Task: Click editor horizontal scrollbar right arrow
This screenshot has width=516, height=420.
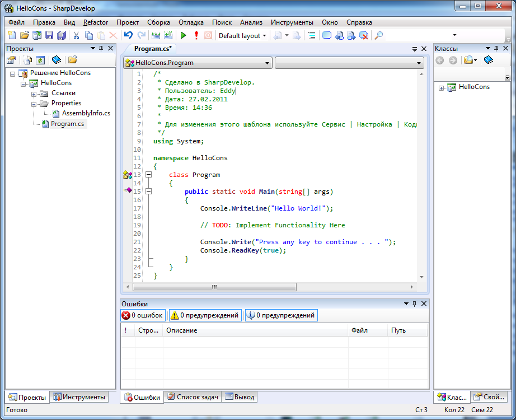Action: [411, 287]
